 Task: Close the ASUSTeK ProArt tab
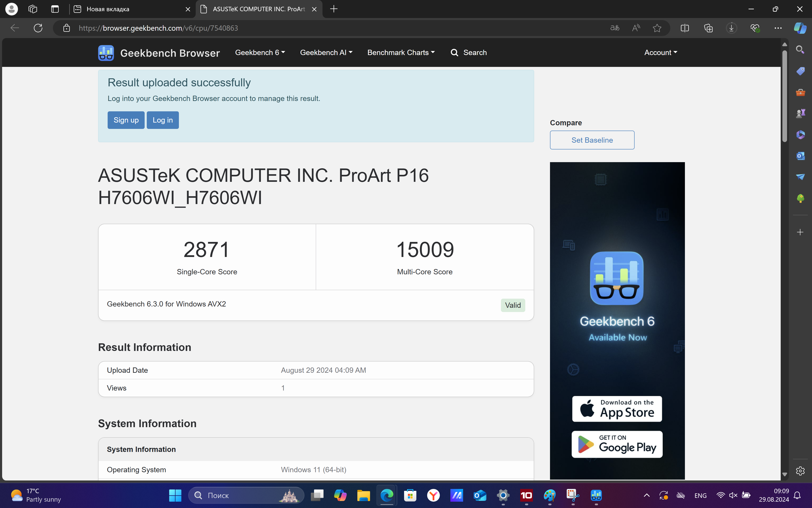314,9
